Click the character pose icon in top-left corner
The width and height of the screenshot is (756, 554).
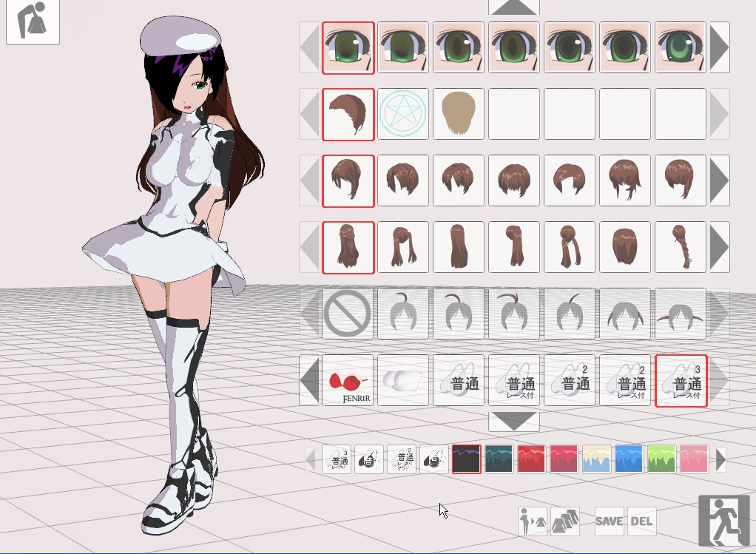point(33,22)
